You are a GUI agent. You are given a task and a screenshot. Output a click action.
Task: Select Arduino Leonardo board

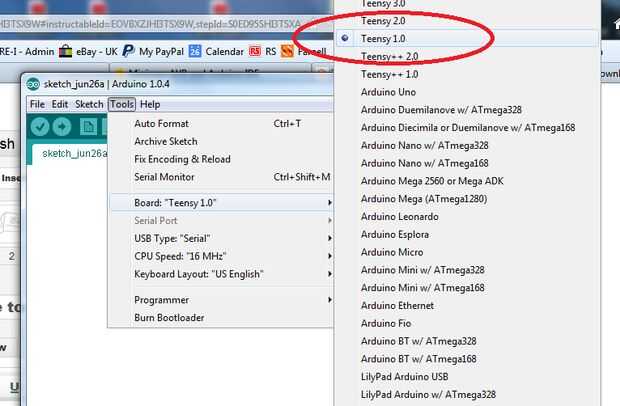point(467,217)
